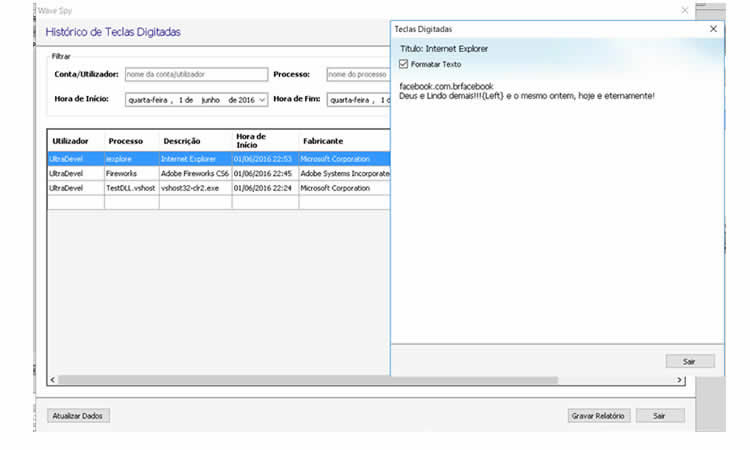Click Sair button in Teclas Digitadas panel
This screenshot has height=450, width=750.
point(690,361)
